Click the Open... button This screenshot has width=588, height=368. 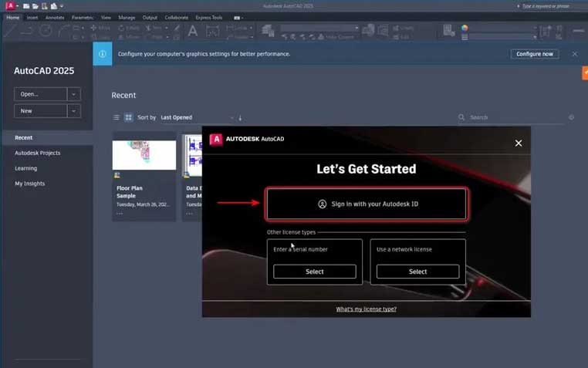point(40,94)
